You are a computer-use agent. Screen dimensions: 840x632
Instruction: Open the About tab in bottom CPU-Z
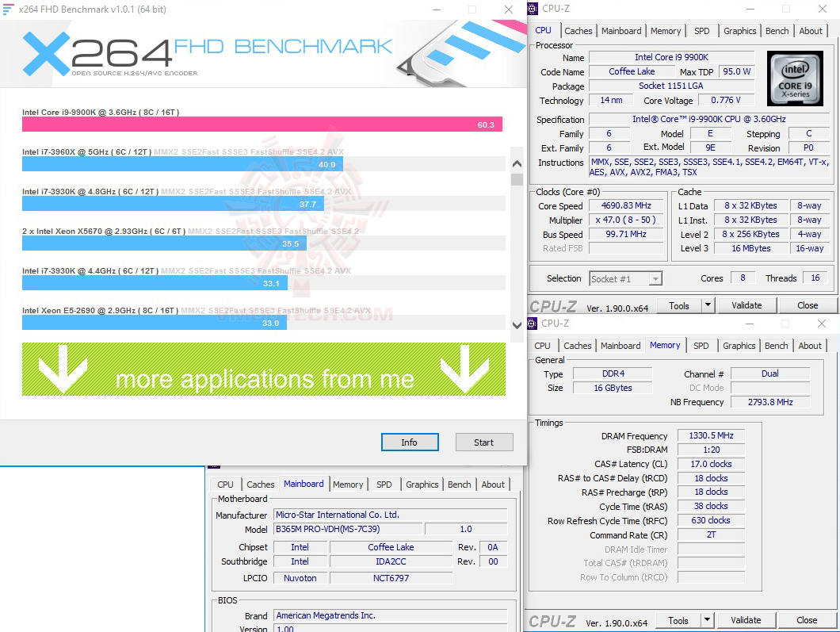(810, 345)
